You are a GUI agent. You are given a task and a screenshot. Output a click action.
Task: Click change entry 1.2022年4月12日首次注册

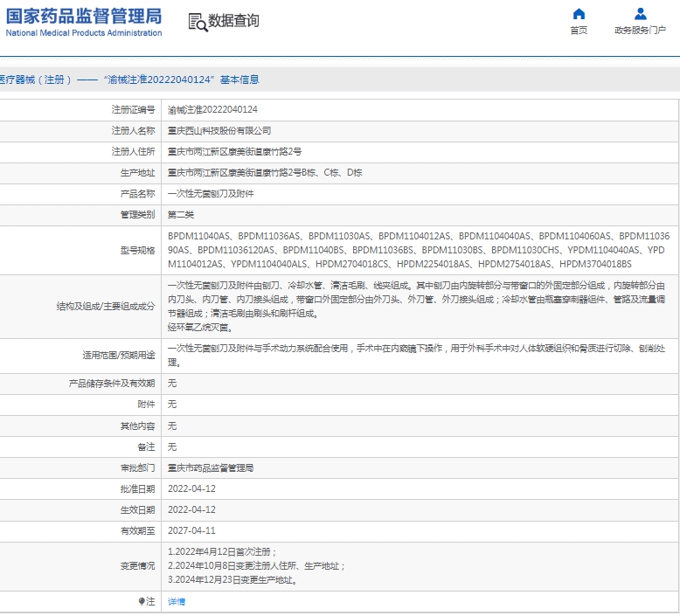tap(222, 552)
